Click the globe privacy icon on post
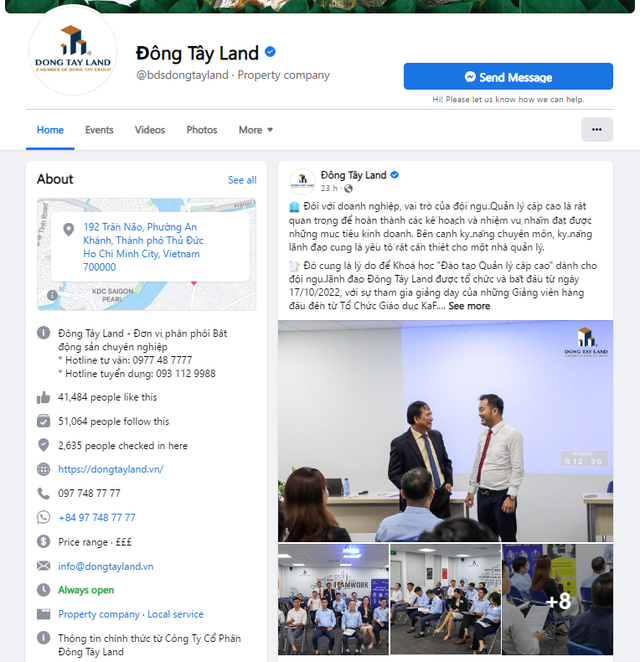Viewport: 640px width, 662px height. tap(348, 188)
